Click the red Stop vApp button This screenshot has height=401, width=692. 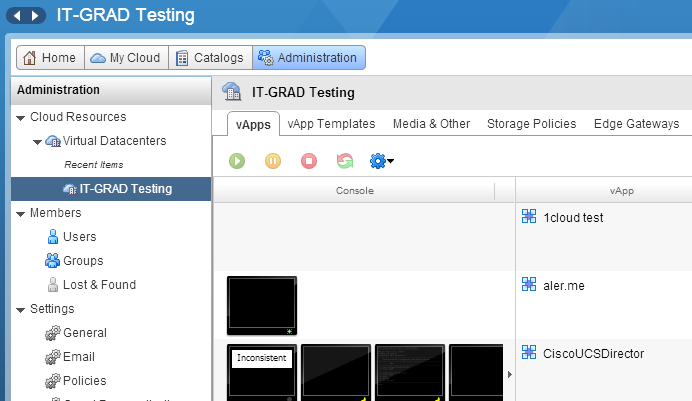click(x=309, y=161)
